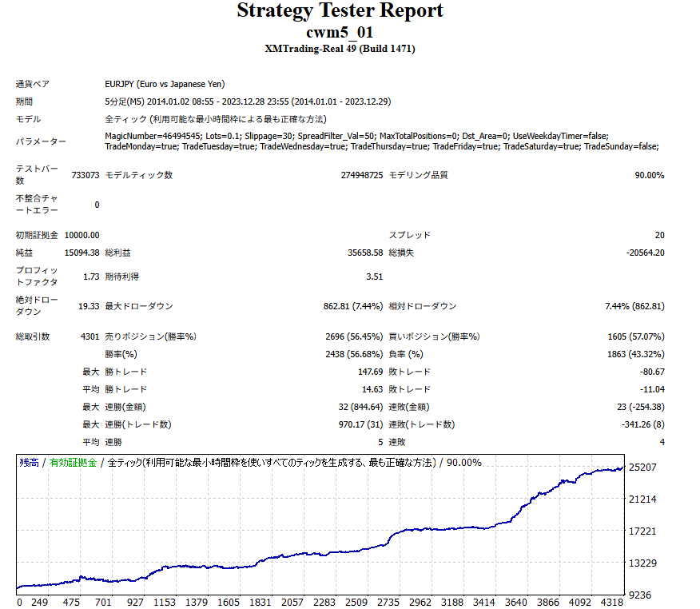Click the XMTrading-Real 49 build subtitle
This screenshot has width=700, height=609.
[x=340, y=49]
